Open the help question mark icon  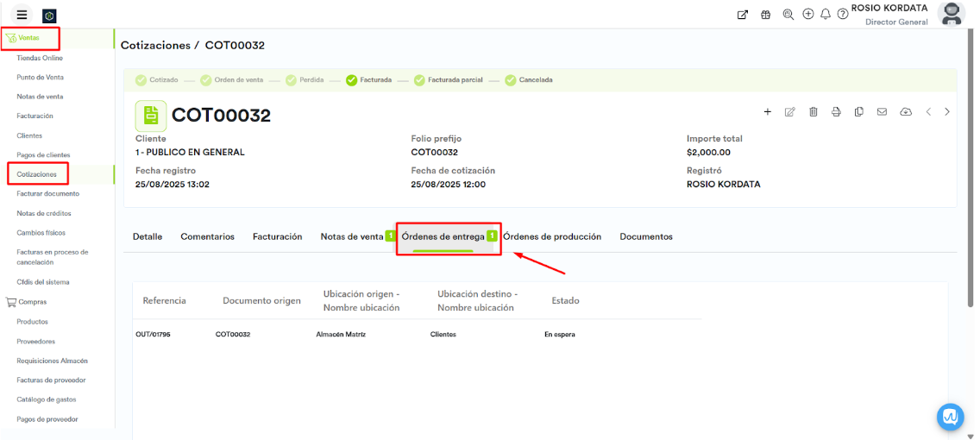pos(843,15)
